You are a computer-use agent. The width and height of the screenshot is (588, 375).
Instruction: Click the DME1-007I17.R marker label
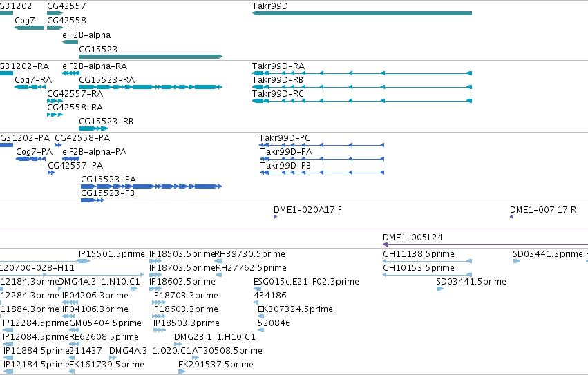[543, 210]
